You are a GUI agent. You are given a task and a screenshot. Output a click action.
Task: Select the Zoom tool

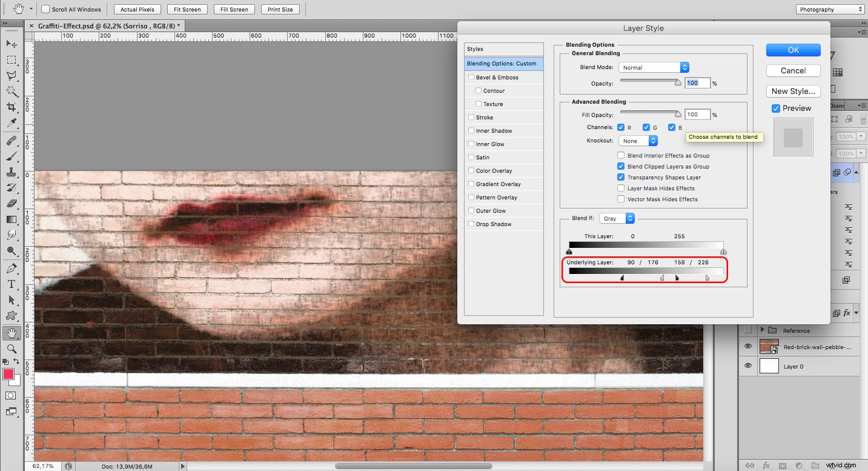11,349
